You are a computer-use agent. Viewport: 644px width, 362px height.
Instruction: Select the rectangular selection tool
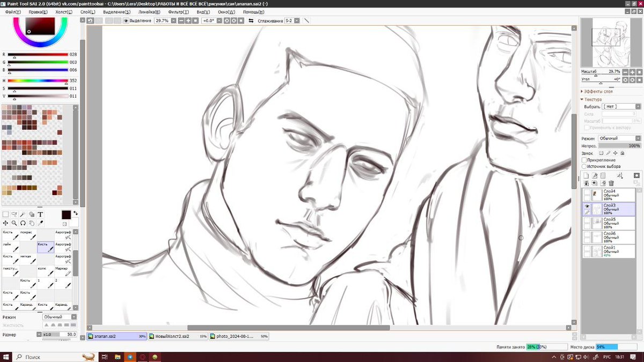point(5,215)
